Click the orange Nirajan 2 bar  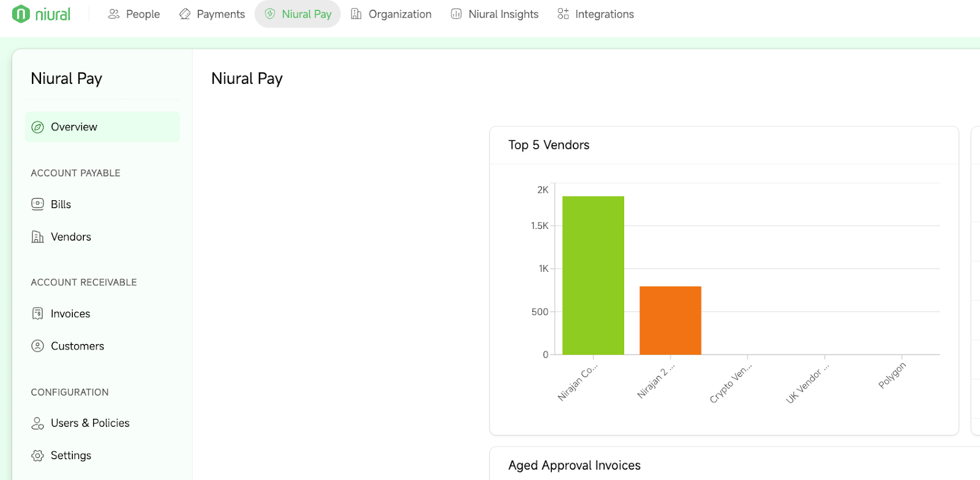(670, 320)
